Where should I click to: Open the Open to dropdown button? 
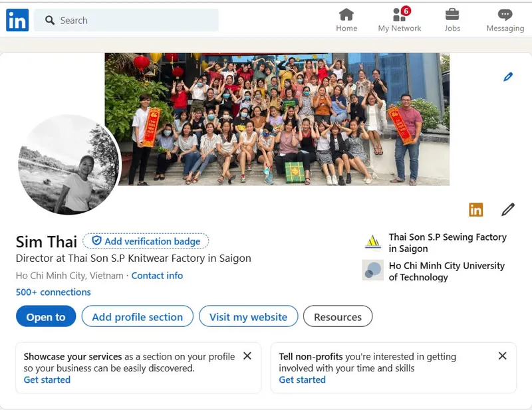[46, 316]
